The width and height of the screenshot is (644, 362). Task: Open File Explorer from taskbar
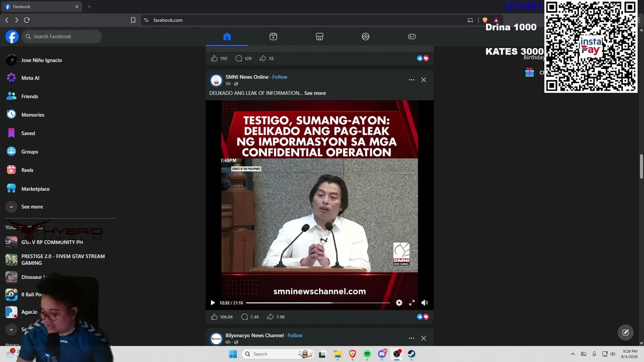click(x=338, y=354)
